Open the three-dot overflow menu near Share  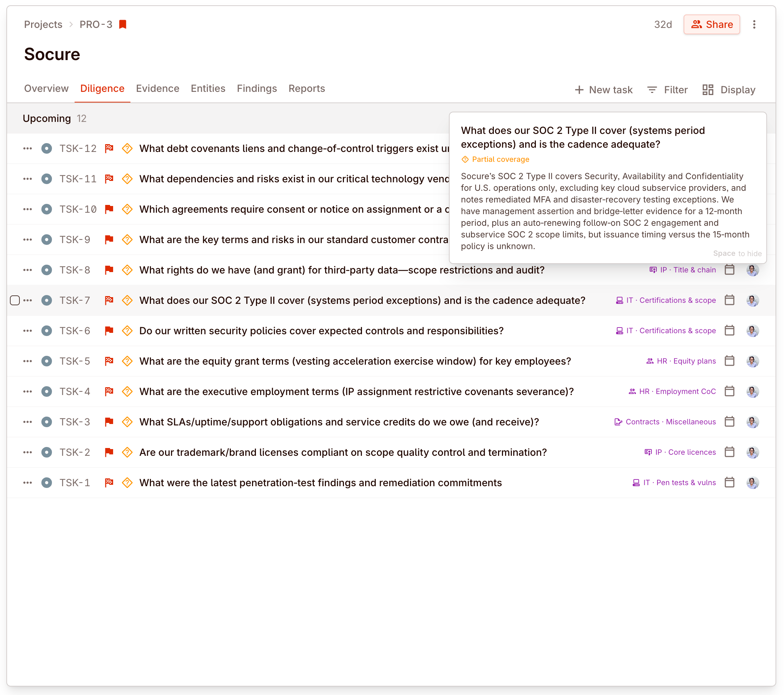click(x=754, y=24)
